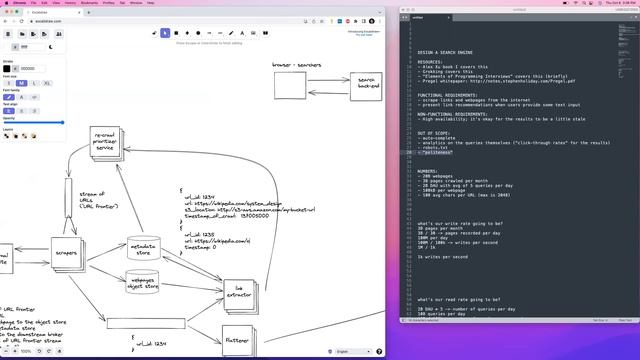The width and height of the screenshot is (640, 360).
Task: Close the 'untitled' Sublime Text tab
Action: (448, 18)
